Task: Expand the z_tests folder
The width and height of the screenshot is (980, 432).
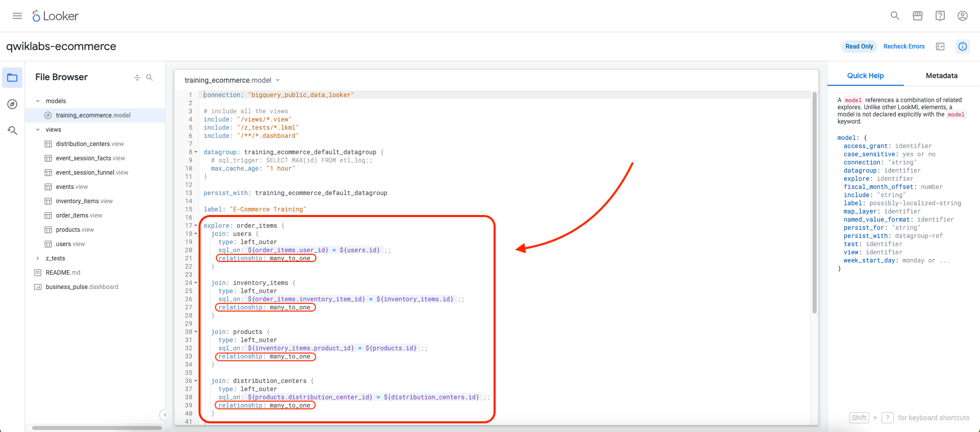Action: pos(38,258)
